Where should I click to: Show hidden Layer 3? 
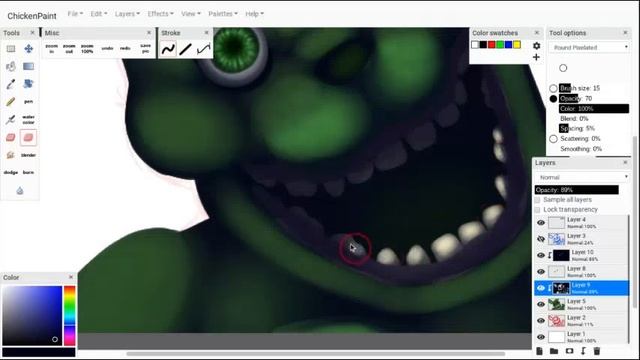pos(541,239)
